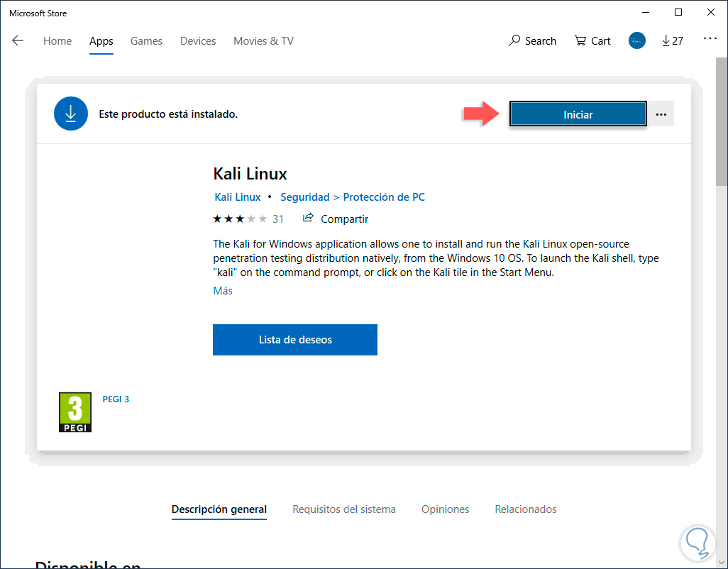Viewport: 728px width, 569px height.
Task: Click the PEGI 3 rating badge
Action: coord(75,412)
